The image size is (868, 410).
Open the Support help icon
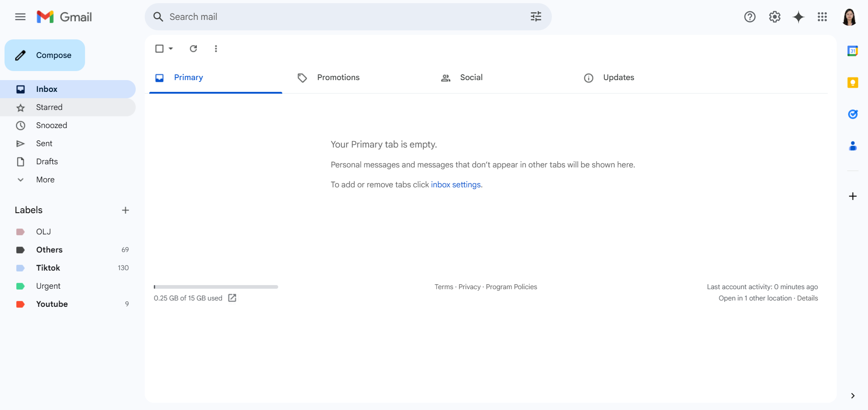(x=749, y=17)
